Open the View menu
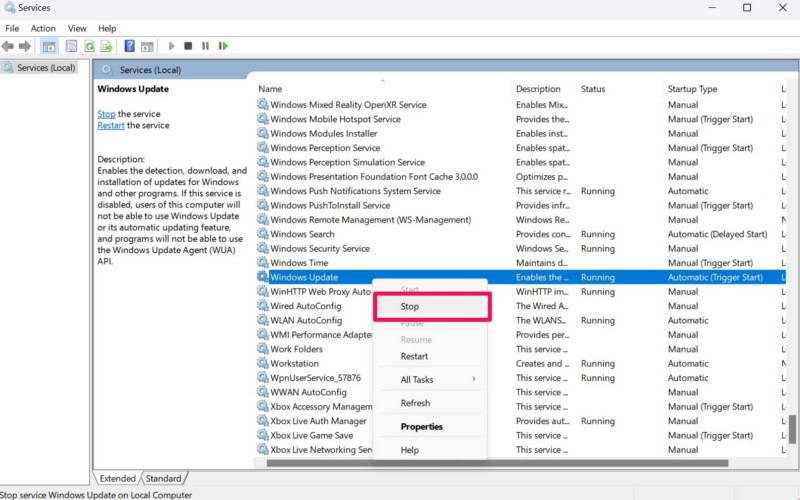The image size is (800, 500). pos(77,28)
